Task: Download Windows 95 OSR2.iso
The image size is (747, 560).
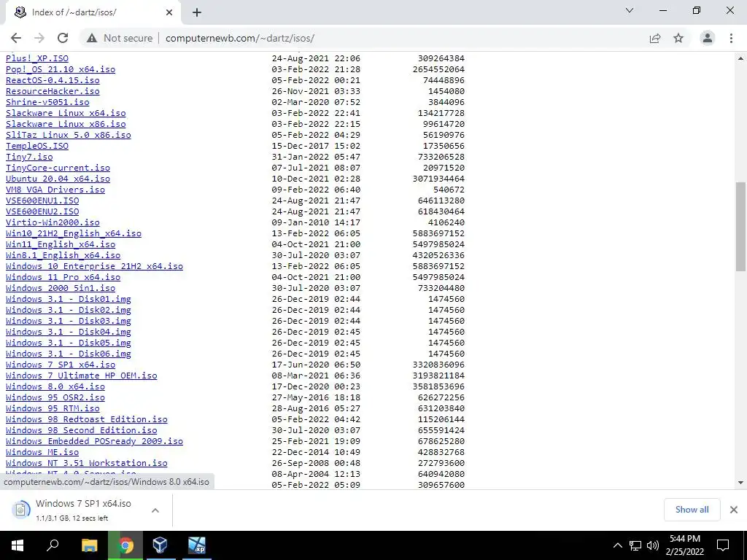Action: coord(55,397)
